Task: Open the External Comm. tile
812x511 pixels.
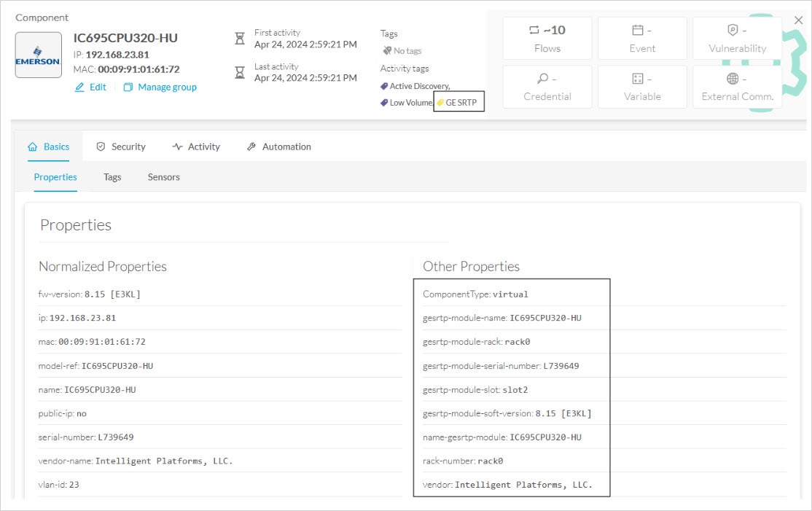Action: [x=737, y=87]
